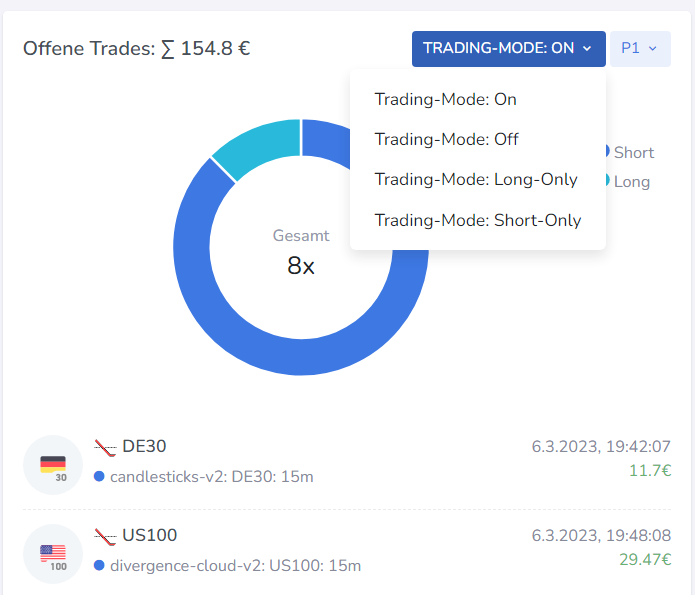The image size is (695, 595).
Task: Click the sigma symbol in Offene Trades
Action: (168, 49)
